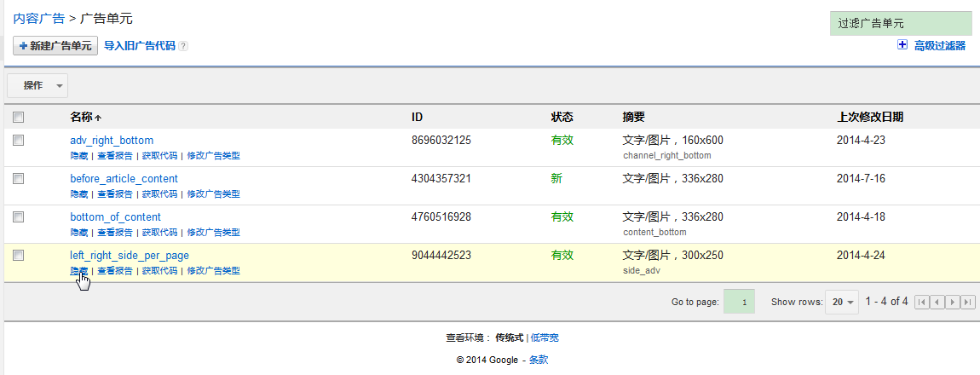Open the Show rows dropdown
This screenshot has height=375, width=980.
pos(842,302)
